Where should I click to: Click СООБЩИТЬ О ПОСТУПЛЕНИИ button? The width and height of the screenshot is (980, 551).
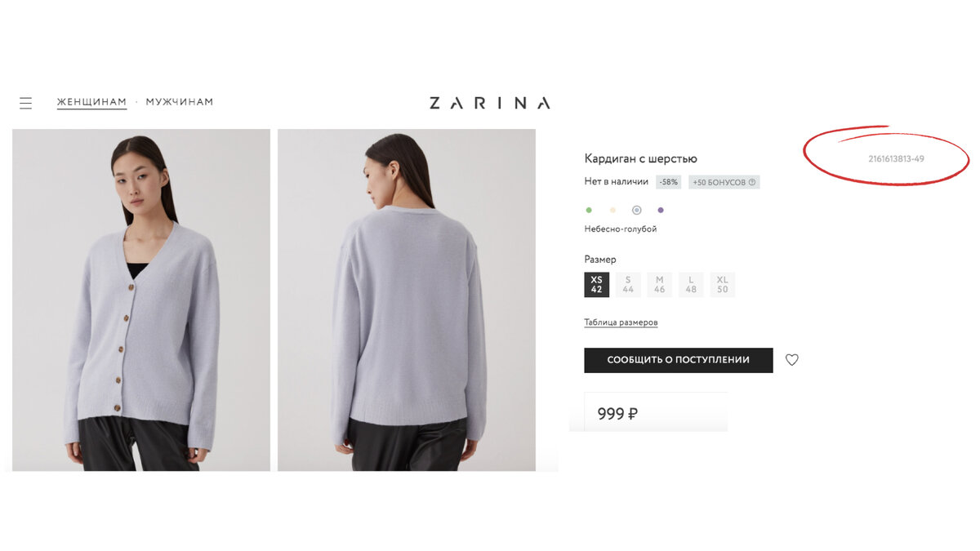pyautogui.click(x=679, y=360)
